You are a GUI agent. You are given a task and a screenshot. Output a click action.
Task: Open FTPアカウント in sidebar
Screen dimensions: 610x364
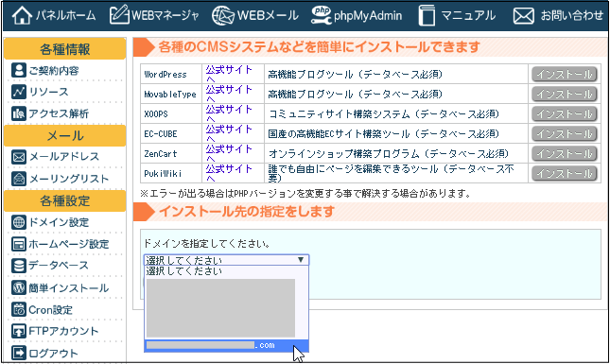pyautogui.click(x=63, y=331)
